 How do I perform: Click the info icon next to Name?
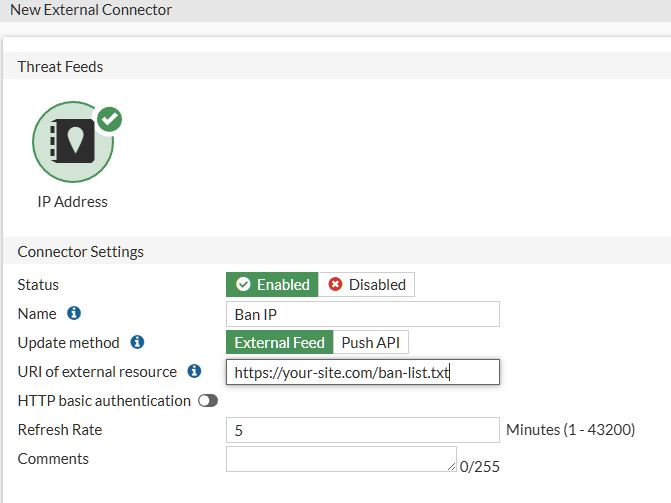point(74,313)
